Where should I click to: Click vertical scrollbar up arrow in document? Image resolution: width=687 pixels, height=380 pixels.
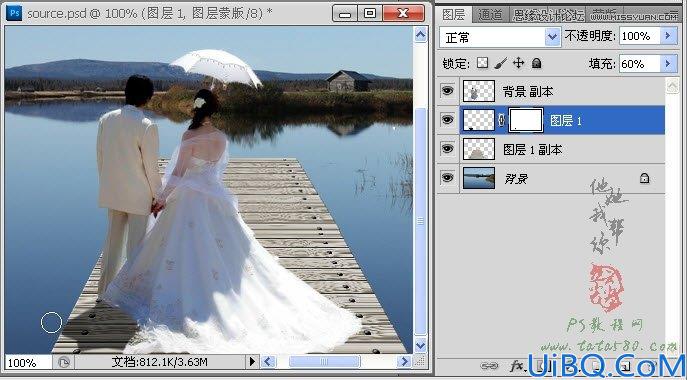420,35
